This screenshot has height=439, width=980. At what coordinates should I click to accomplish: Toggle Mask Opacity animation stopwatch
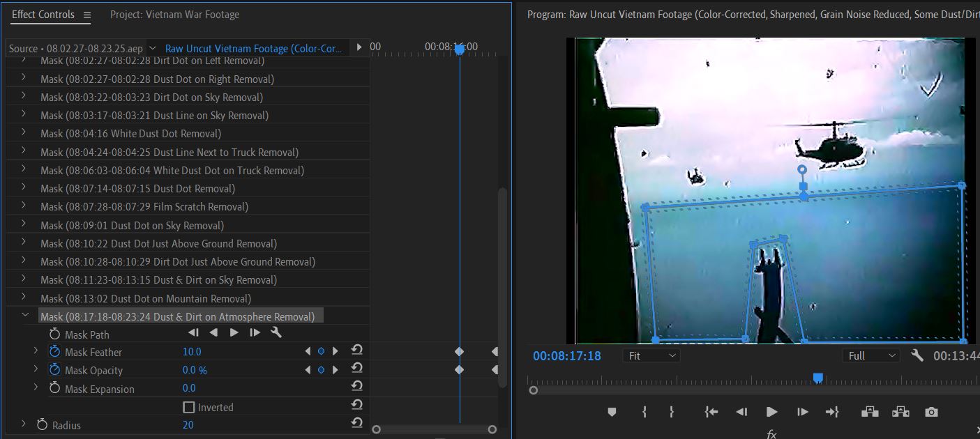(54, 369)
